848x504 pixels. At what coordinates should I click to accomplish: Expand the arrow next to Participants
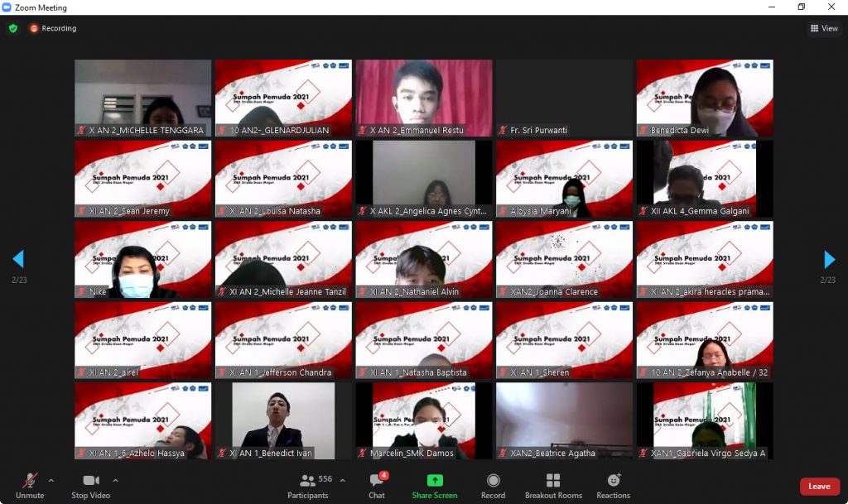click(x=343, y=480)
